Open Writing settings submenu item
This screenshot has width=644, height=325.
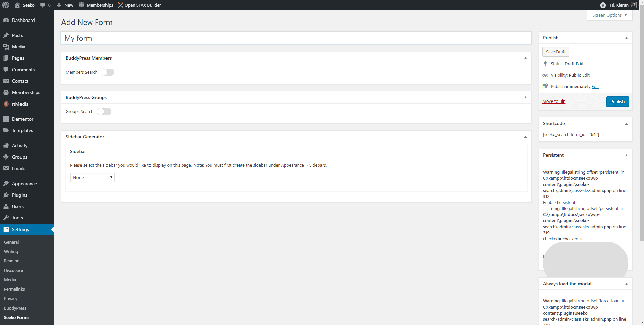click(x=11, y=251)
